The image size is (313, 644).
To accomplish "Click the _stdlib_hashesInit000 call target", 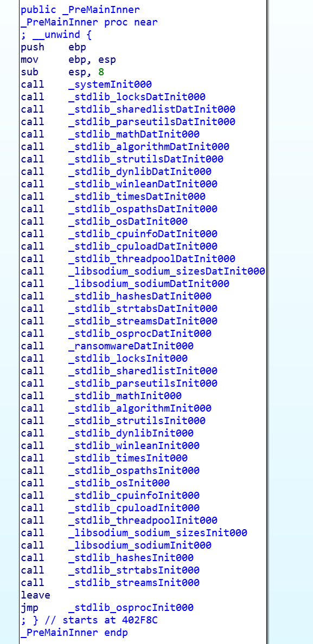I will click(131, 558).
